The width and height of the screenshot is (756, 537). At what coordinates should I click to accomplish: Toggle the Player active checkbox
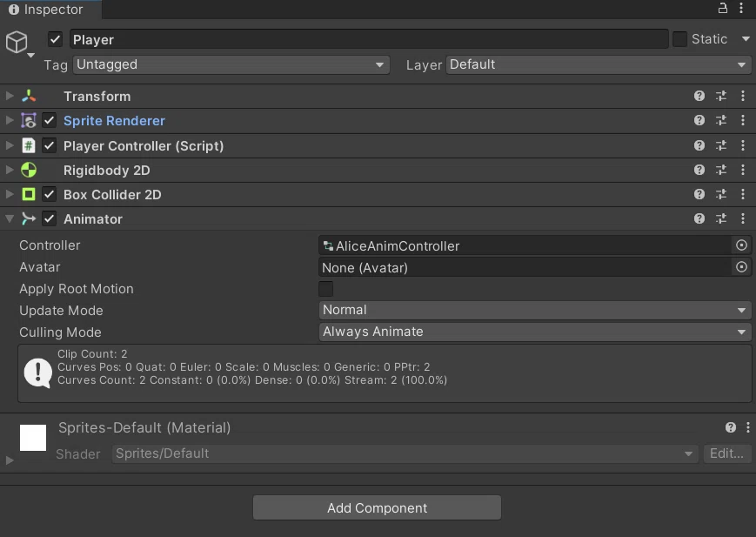(56, 39)
